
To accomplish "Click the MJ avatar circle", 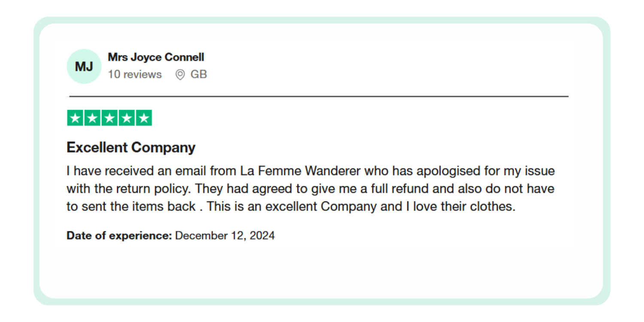I will (84, 66).
